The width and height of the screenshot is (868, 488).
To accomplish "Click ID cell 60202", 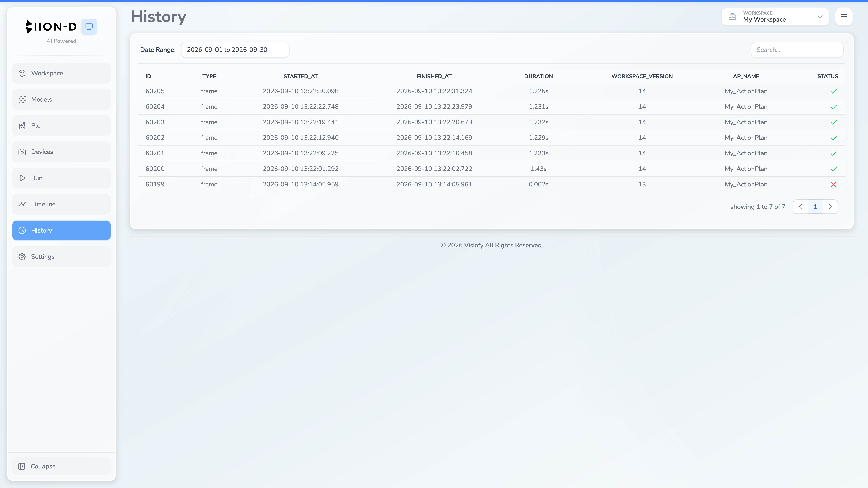I will (155, 138).
